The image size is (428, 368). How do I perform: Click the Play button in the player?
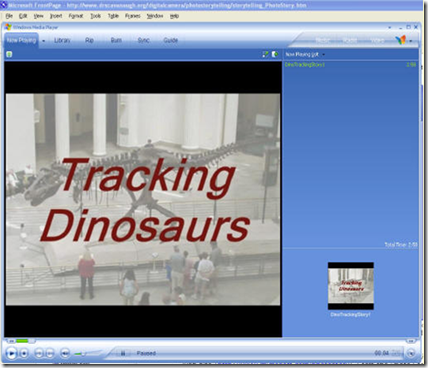(x=11, y=353)
